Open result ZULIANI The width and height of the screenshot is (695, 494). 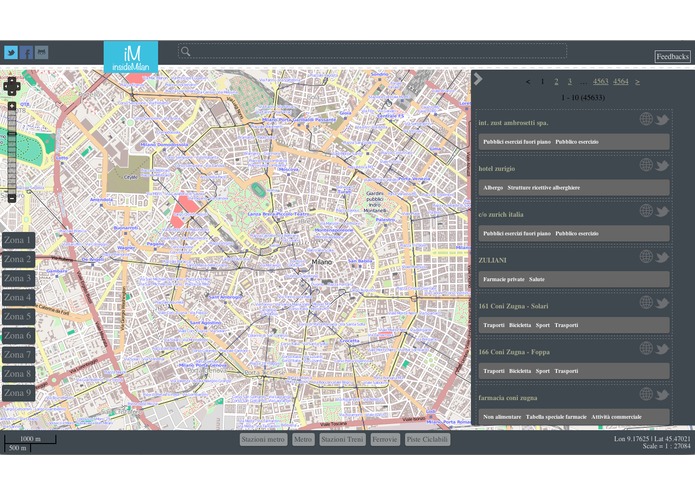(492, 261)
